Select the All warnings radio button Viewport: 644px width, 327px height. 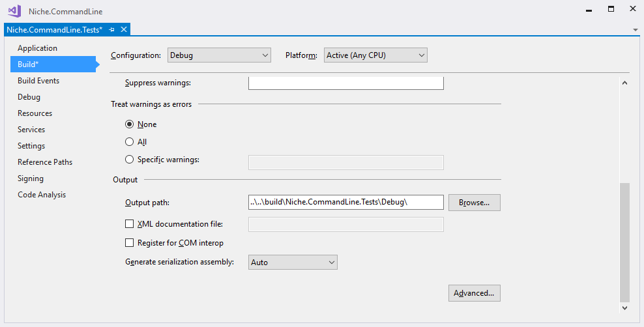tap(129, 141)
